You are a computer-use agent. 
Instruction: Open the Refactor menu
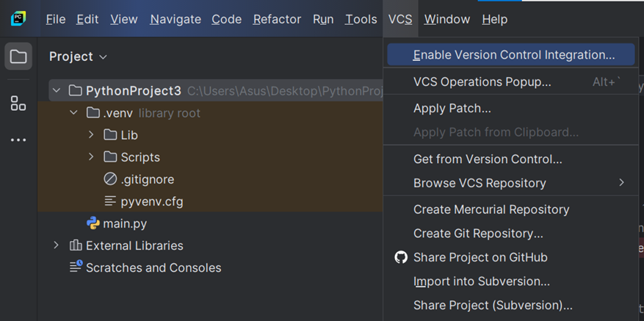(277, 19)
